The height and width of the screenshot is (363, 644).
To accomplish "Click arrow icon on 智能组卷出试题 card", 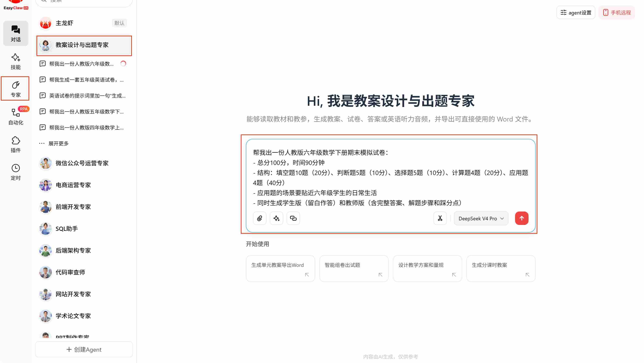I will (380, 275).
